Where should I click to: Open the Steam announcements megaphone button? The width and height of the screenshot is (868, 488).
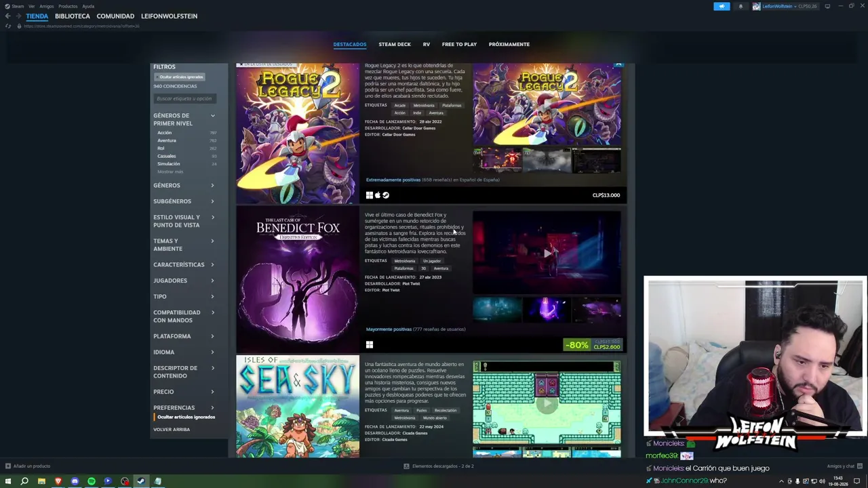click(x=722, y=6)
